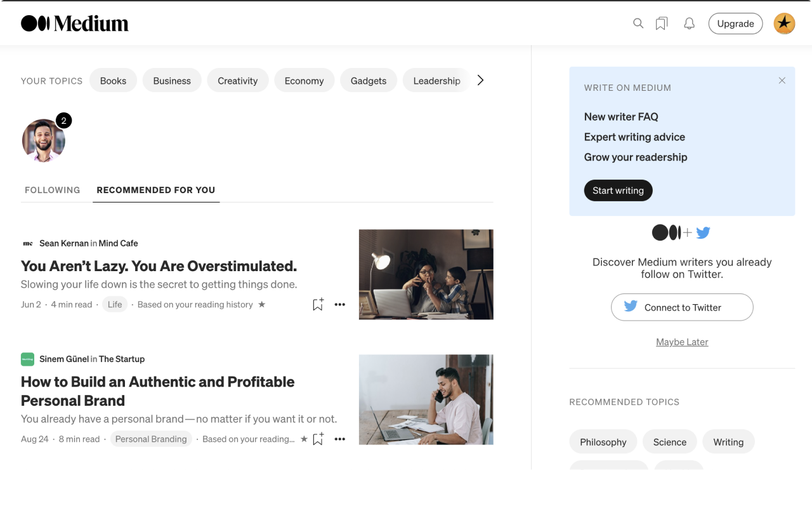Screen dimensions: 812x508
Task: Save the personal brand article to your list
Action: point(318,439)
